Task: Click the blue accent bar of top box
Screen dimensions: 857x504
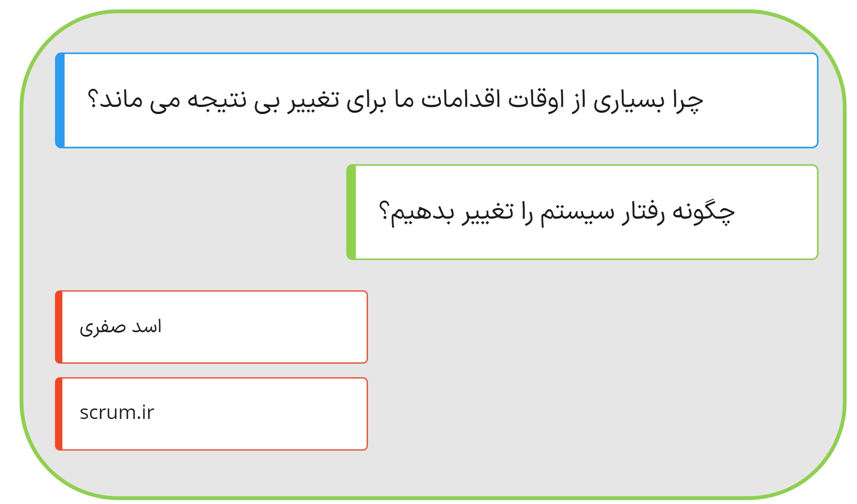Action: click(60, 100)
